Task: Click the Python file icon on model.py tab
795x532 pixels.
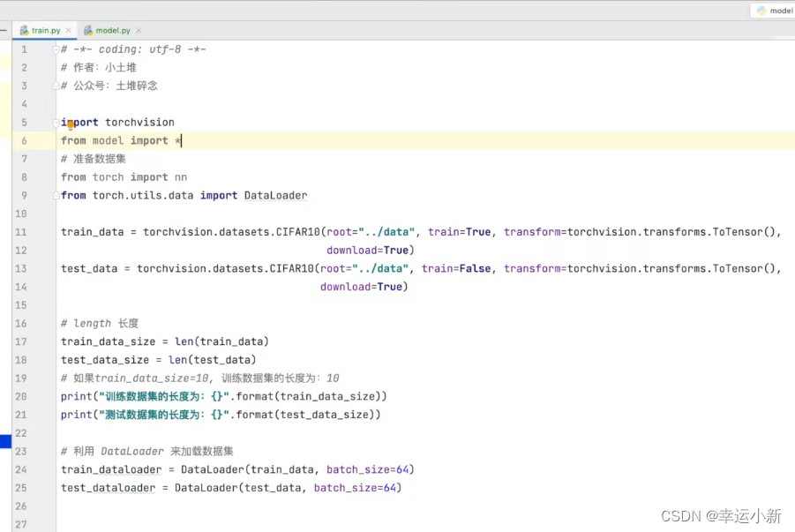Action: [88, 31]
